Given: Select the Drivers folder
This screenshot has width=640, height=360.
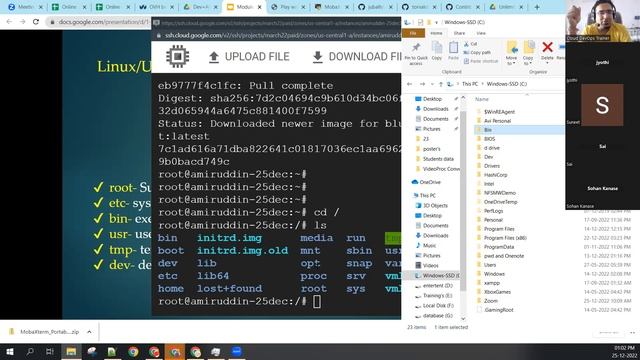Looking at the screenshot, I should (x=491, y=166).
